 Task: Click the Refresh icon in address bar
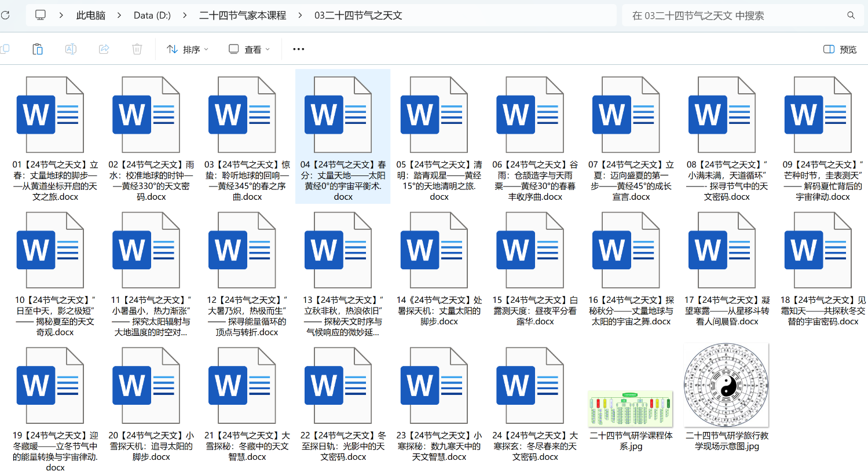point(5,15)
